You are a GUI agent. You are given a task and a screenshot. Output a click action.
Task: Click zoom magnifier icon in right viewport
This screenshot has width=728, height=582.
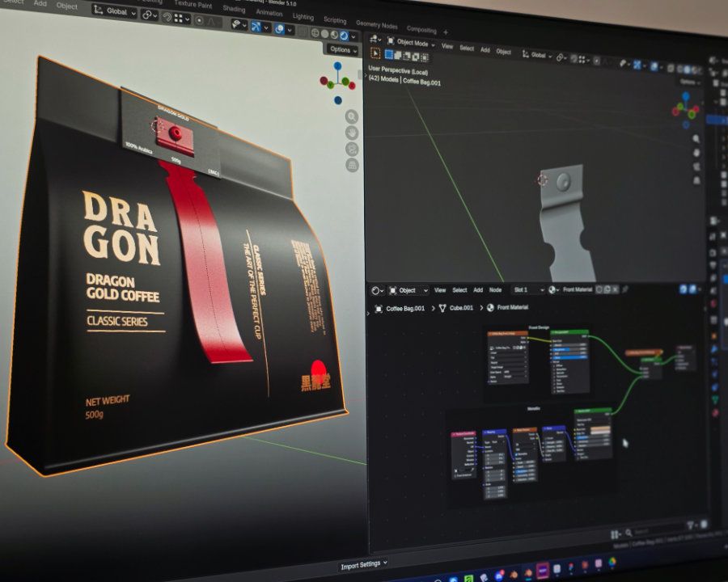[x=696, y=139]
